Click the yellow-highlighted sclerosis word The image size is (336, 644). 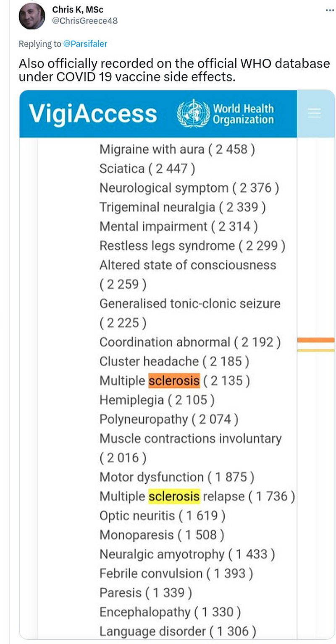coord(174,496)
